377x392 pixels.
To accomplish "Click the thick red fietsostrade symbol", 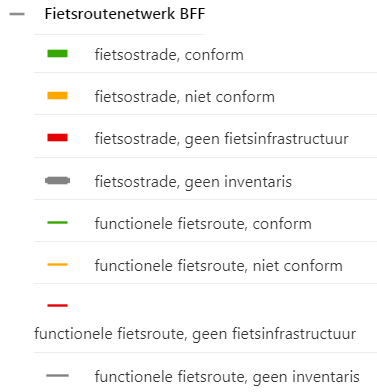I will click(57, 138).
